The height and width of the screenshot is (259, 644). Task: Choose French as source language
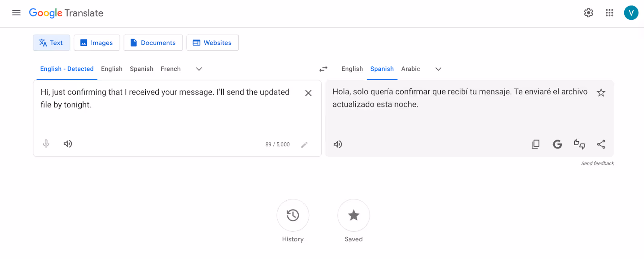tap(171, 69)
